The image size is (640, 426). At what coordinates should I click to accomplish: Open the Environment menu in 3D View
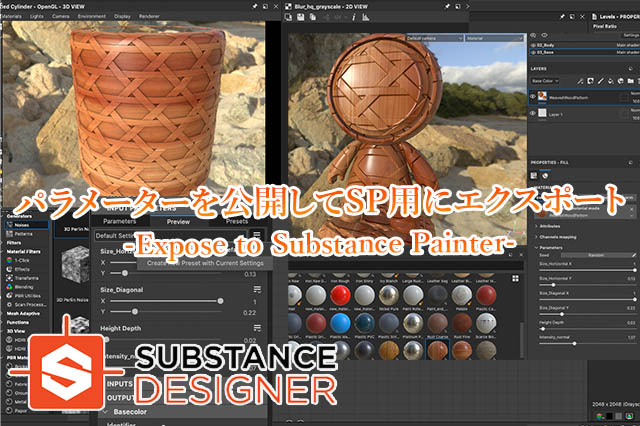coord(92,16)
